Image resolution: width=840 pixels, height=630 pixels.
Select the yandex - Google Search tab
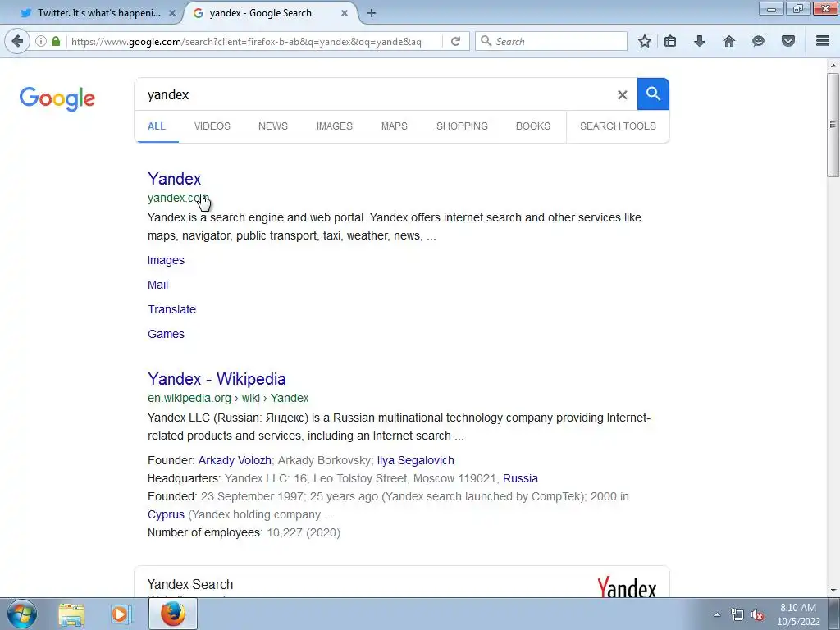coord(270,13)
